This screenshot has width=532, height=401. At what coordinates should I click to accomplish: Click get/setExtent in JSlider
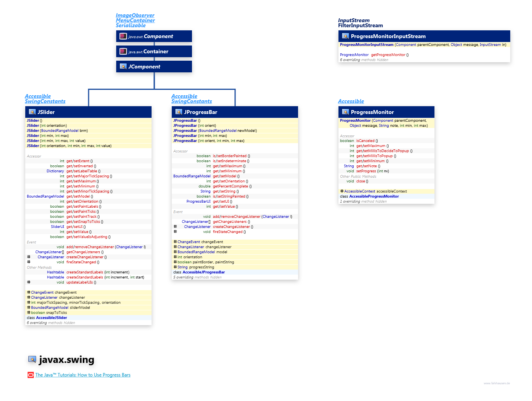[x=78, y=161]
